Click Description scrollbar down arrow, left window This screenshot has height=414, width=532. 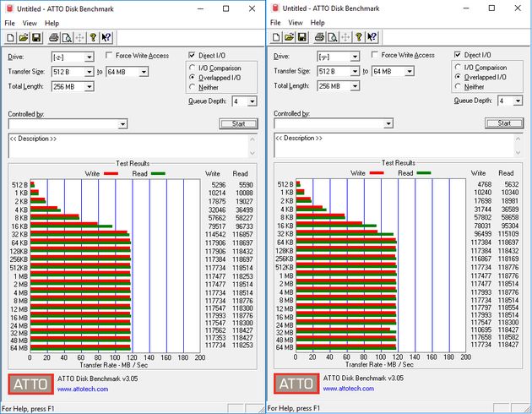tap(252, 154)
